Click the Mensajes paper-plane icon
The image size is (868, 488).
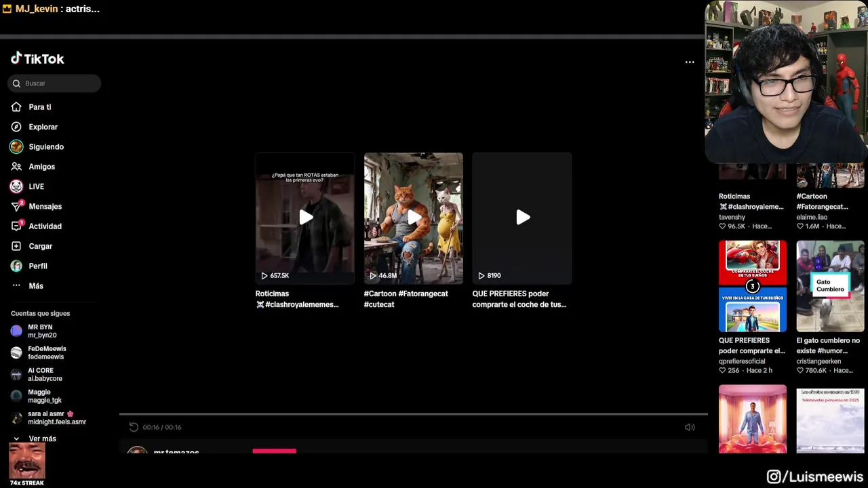pos(16,206)
